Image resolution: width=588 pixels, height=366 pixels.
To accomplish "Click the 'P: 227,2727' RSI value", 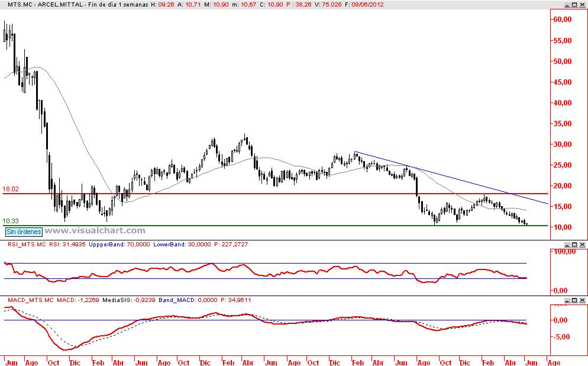I will (x=231, y=245).
